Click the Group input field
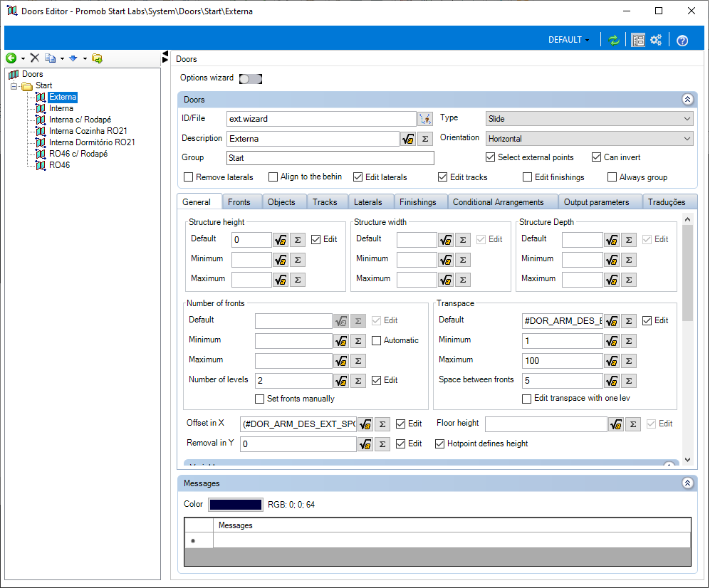This screenshot has width=725, height=588. click(330, 158)
